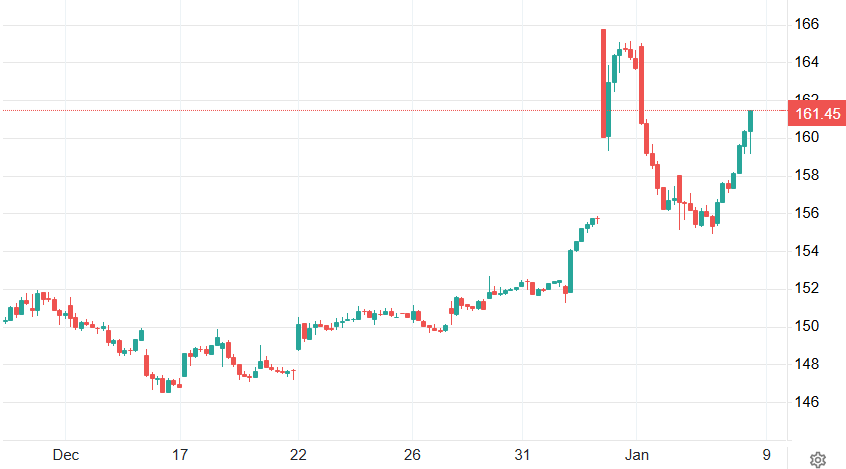Image resolution: width=846 pixels, height=469 pixels.
Task: Select the 9 date marker
Action: tap(766, 455)
